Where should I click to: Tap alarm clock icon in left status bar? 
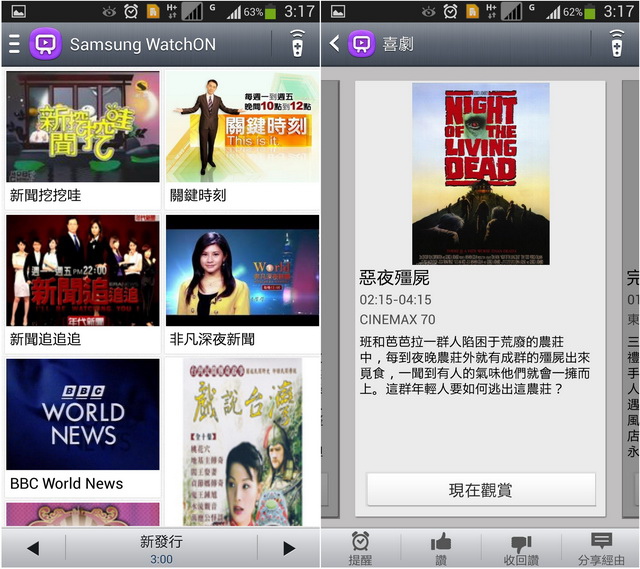pyautogui.click(x=131, y=11)
